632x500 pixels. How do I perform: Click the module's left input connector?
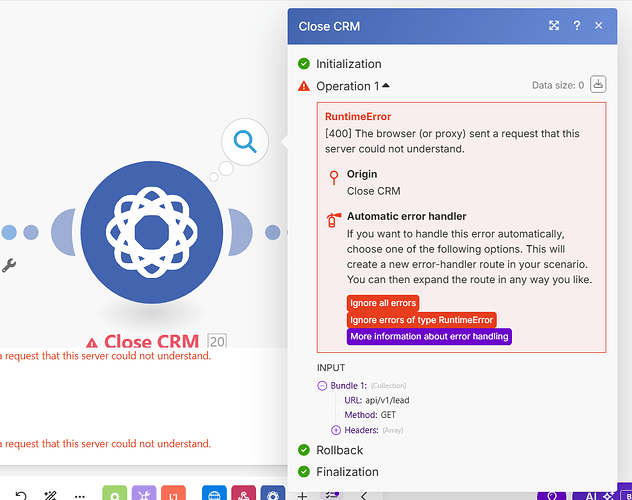click(63, 232)
